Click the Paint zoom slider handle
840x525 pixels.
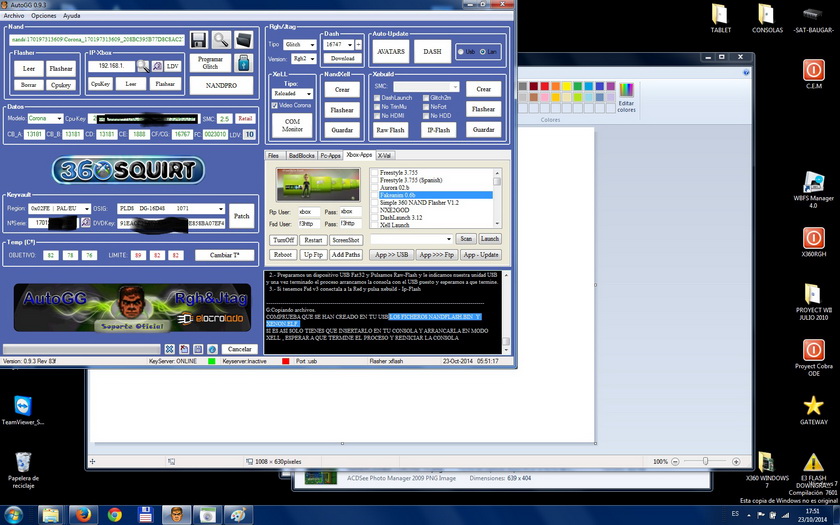706,461
